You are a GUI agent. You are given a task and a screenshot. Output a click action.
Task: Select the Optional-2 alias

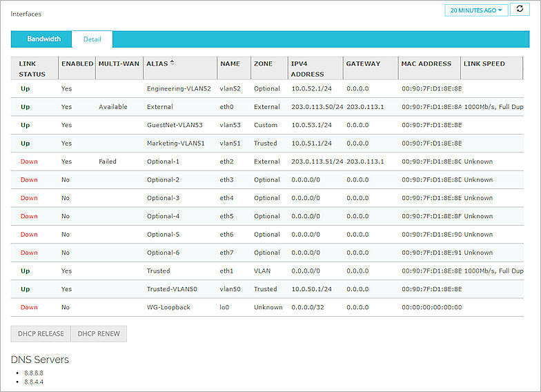coord(163,179)
